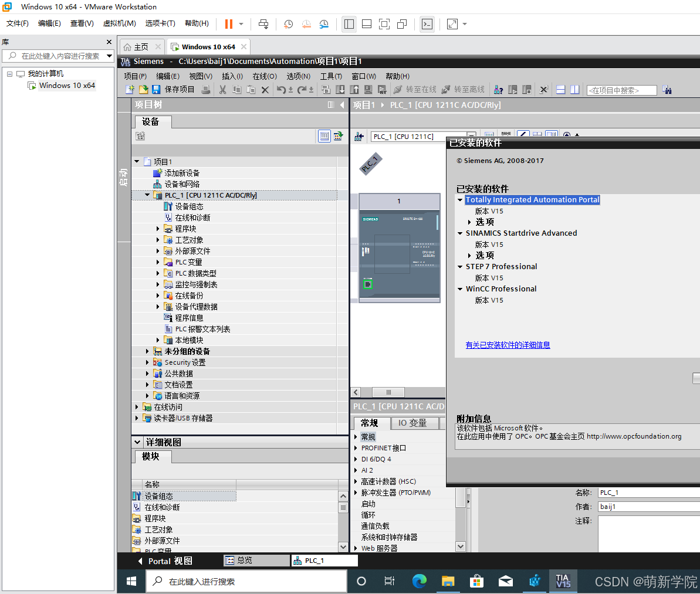Screen dimensions: 700x594
Task: Open 总览 in bottom task bar
Action: point(256,561)
